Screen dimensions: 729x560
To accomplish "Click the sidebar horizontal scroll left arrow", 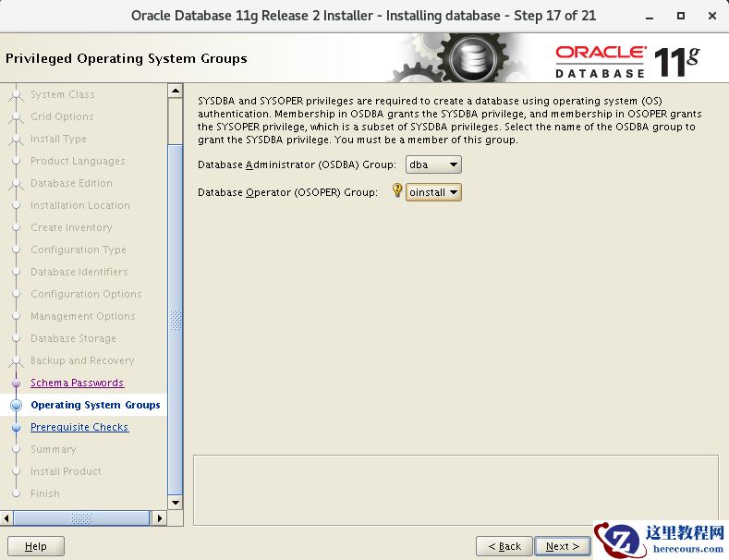I will 6,517.
